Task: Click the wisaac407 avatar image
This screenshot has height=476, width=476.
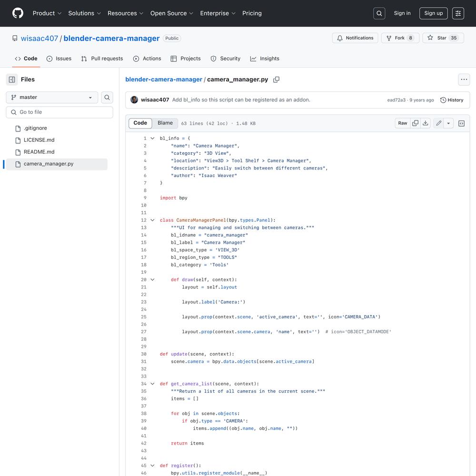Action: coord(134,99)
